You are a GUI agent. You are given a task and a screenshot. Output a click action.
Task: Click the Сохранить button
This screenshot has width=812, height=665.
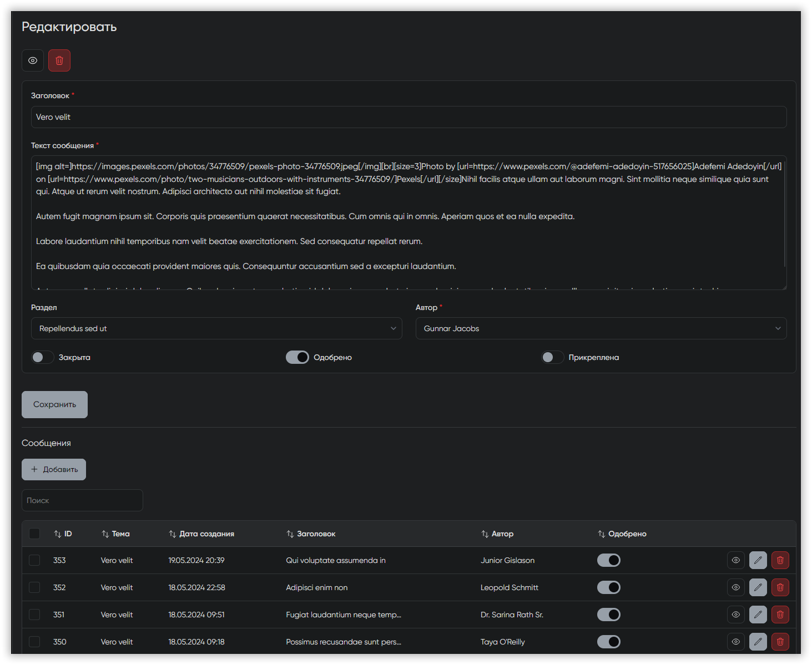tap(54, 404)
